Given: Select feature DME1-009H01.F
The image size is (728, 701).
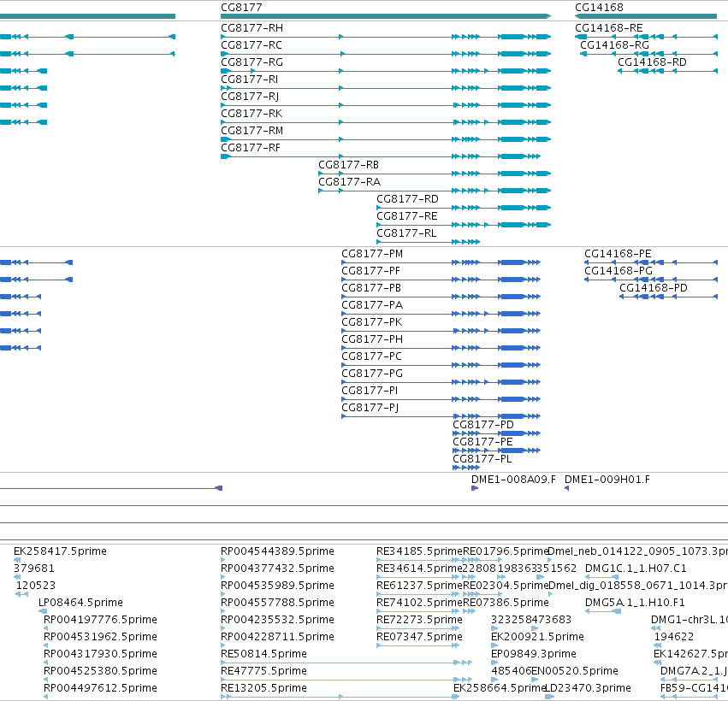Looking at the screenshot, I should (x=607, y=480).
